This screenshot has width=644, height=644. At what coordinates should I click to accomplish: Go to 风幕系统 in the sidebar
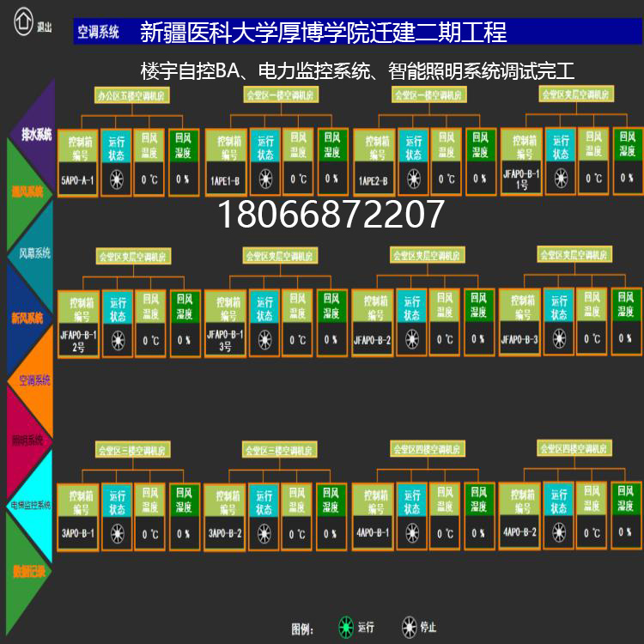click(x=34, y=253)
